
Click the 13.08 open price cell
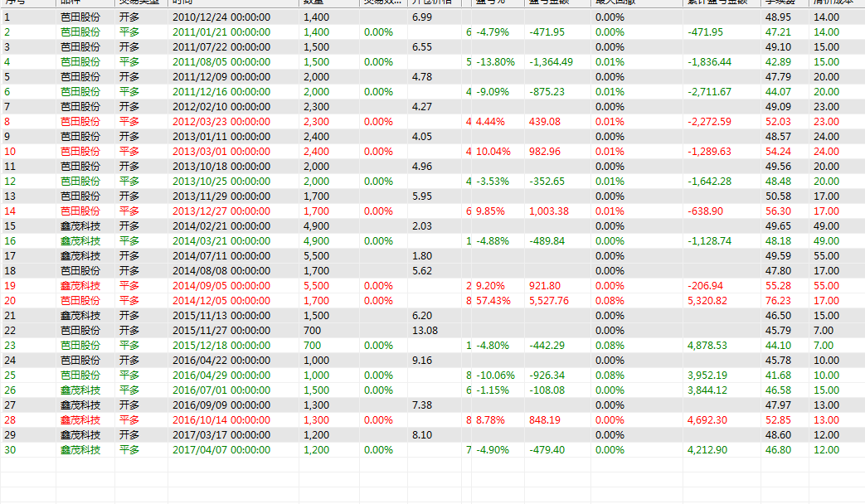pos(425,331)
